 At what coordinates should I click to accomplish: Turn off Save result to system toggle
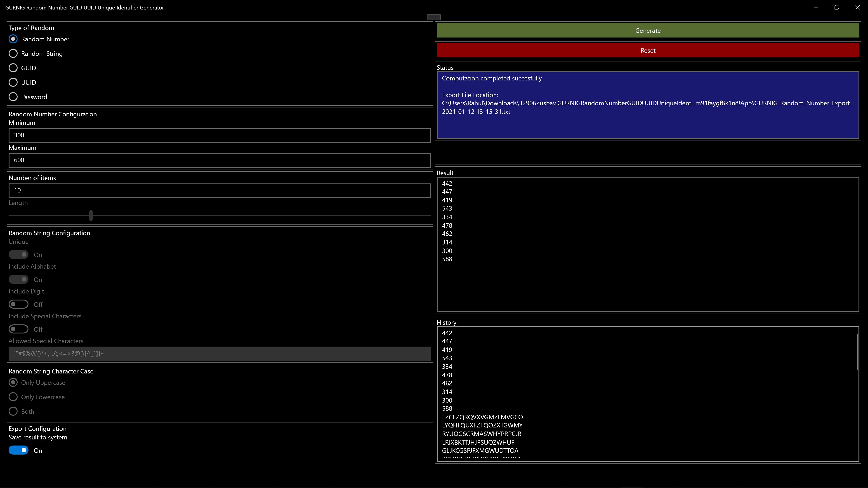pos(19,450)
